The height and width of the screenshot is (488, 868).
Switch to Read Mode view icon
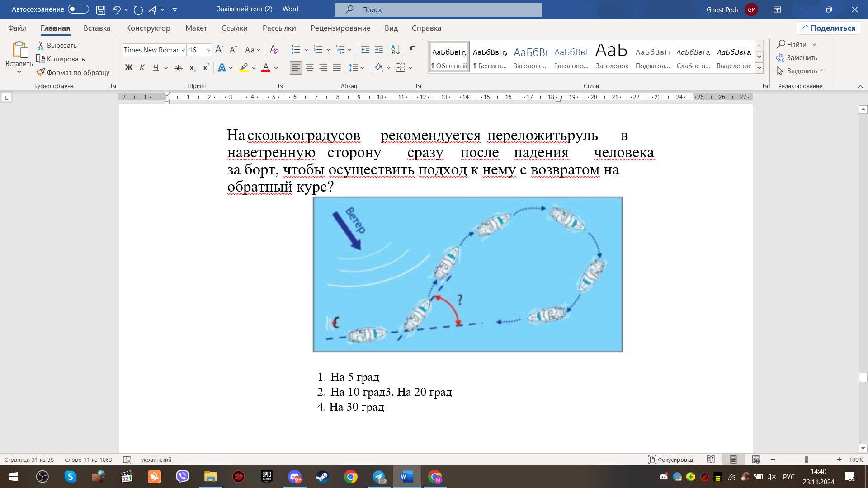point(711,460)
